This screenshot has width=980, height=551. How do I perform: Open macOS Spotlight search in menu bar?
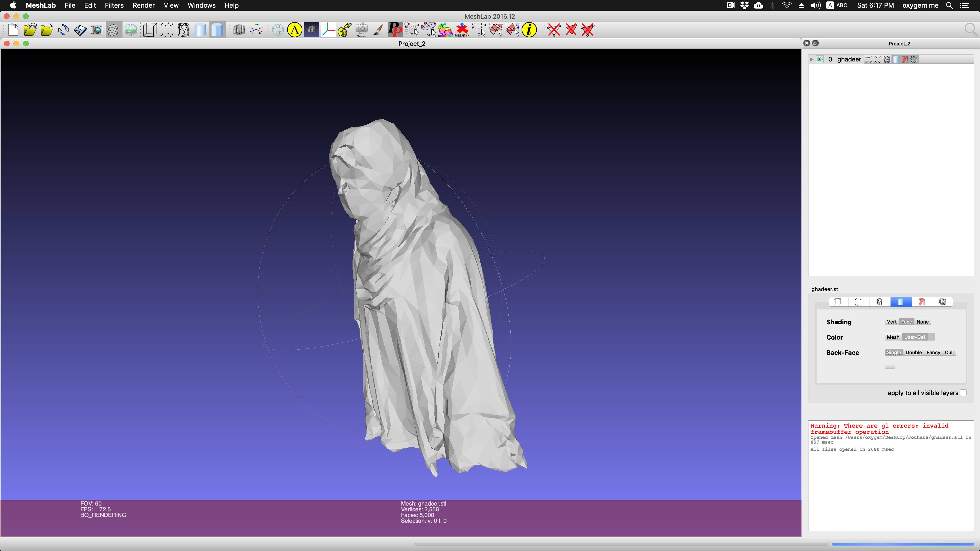[x=949, y=5]
